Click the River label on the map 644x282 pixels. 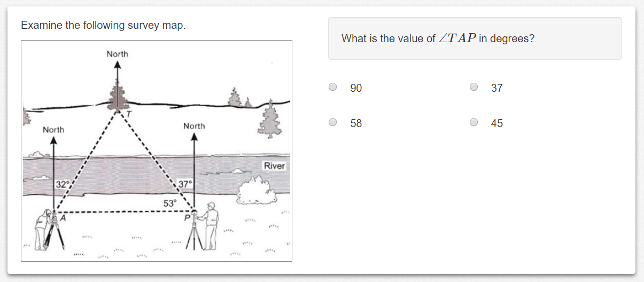pyautogui.click(x=274, y=166)
